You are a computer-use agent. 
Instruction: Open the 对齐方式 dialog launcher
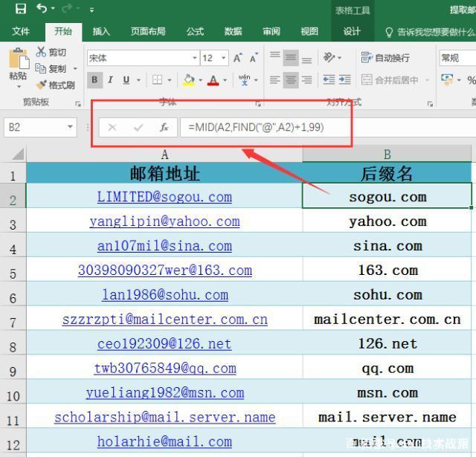[430, 104]
